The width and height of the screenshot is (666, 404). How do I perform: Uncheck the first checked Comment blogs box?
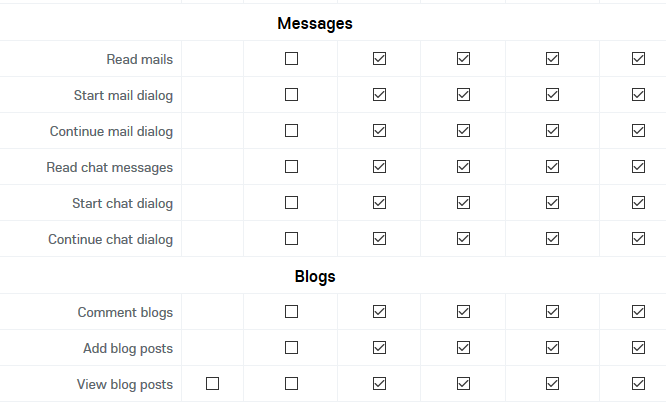tap(379, 312)
